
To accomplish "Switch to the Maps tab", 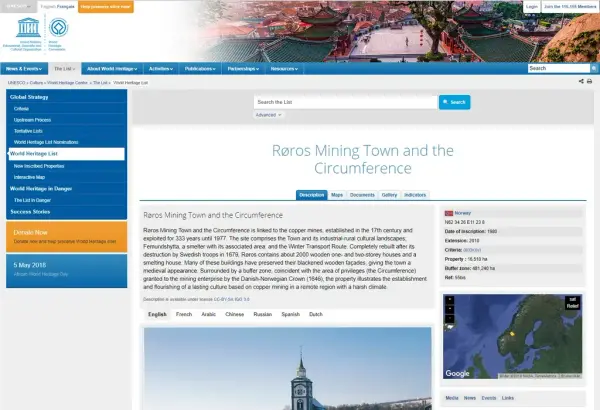I will click(x=337, y=195).
